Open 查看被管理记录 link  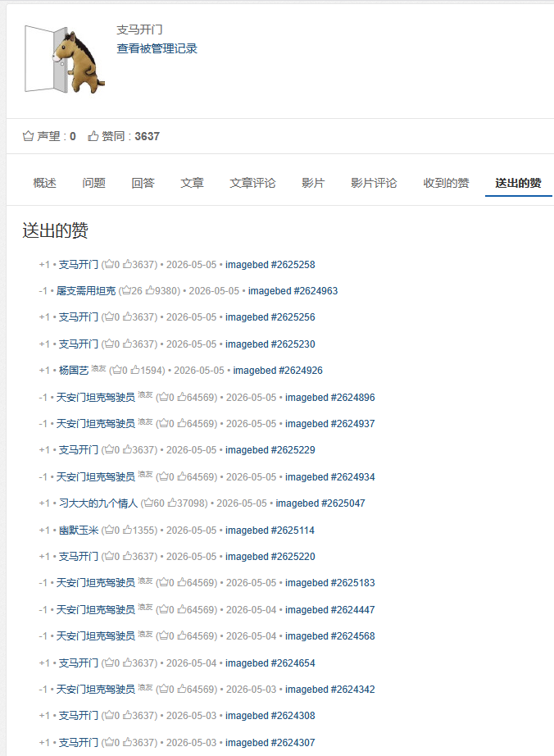click(x=157, y=48)
